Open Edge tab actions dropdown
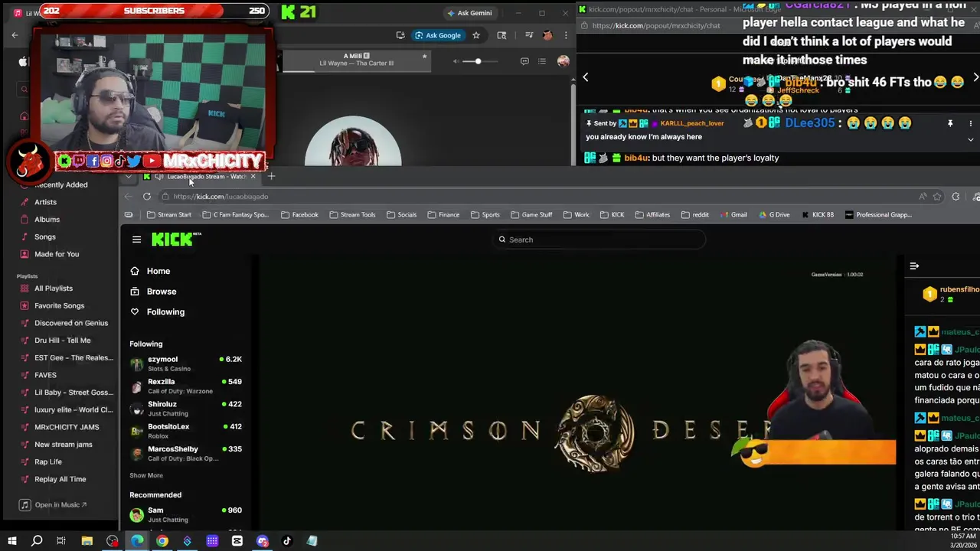This screenshot has height=551, width=980. tap(128, 177)
